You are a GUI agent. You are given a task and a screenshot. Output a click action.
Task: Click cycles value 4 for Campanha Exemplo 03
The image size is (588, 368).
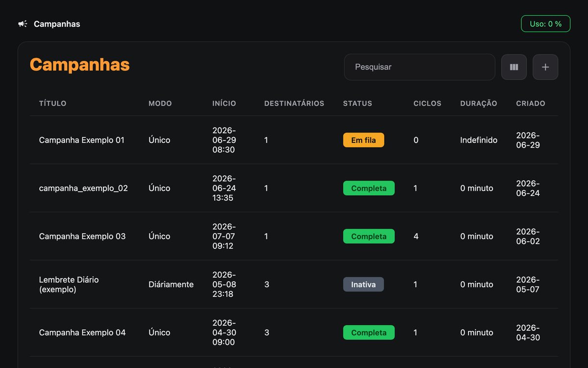point(416,236)
